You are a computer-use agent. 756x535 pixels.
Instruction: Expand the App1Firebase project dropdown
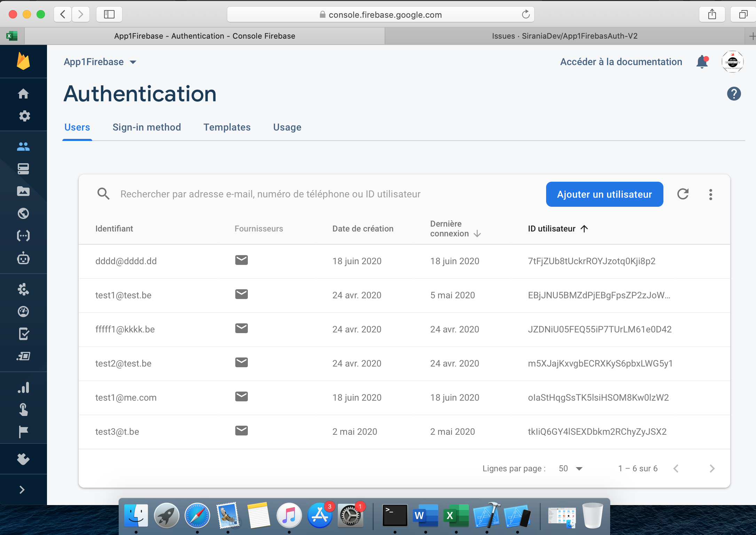click(x=100, y=62)
